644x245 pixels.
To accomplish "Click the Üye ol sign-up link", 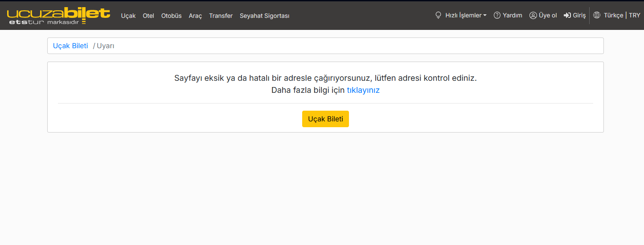I will click(x=543, y=15).
